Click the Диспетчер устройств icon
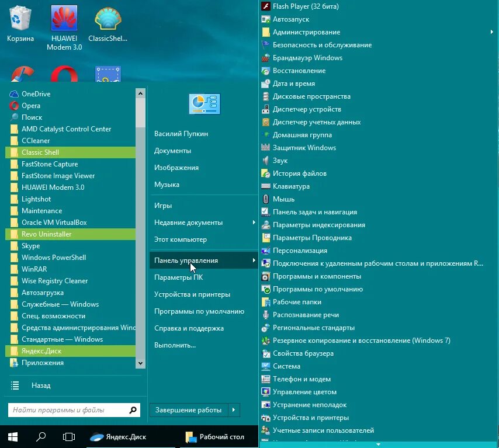The image size is (499, 448). [265, 109]
